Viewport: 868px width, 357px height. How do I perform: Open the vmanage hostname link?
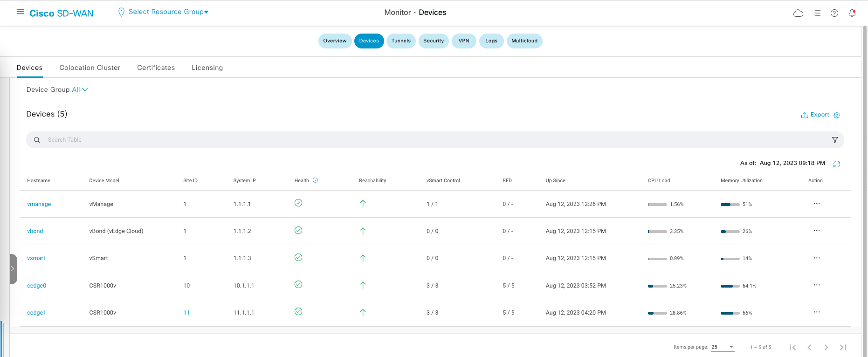[x=39, y=204]
